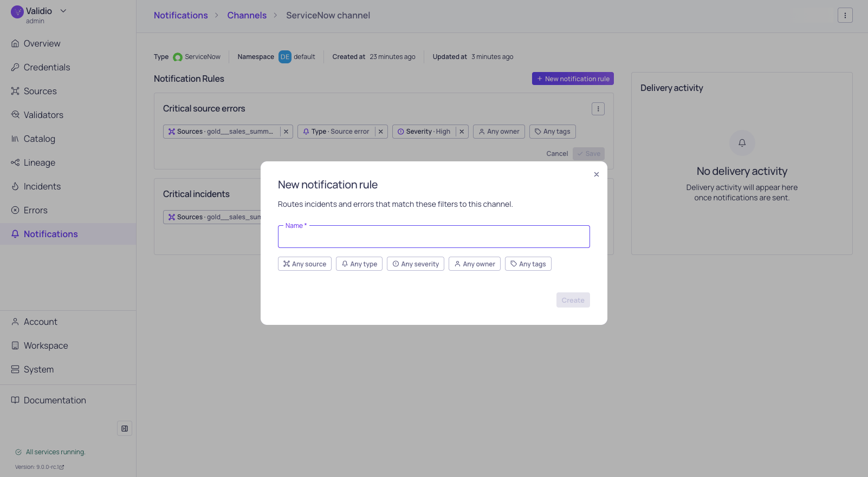Viewport: 868px width, 477px height.
Task: Remove the Type Source error filter
Action: [381, 132]
